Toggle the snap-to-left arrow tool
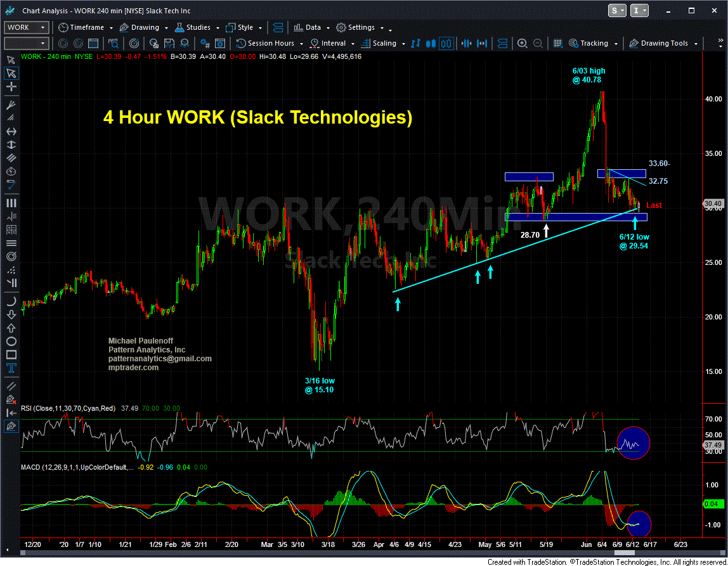The width and height of the screenshot is (728, 566). pos(11,413)
